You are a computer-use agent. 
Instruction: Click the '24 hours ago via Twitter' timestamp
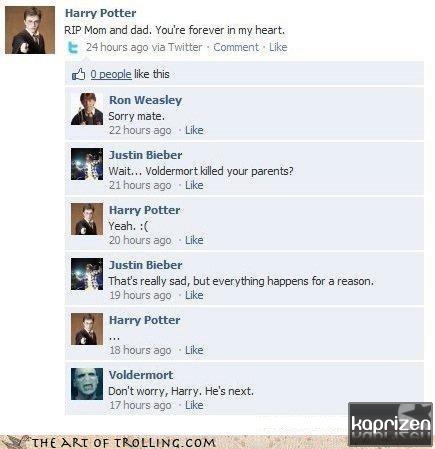[x=144, y=47]
